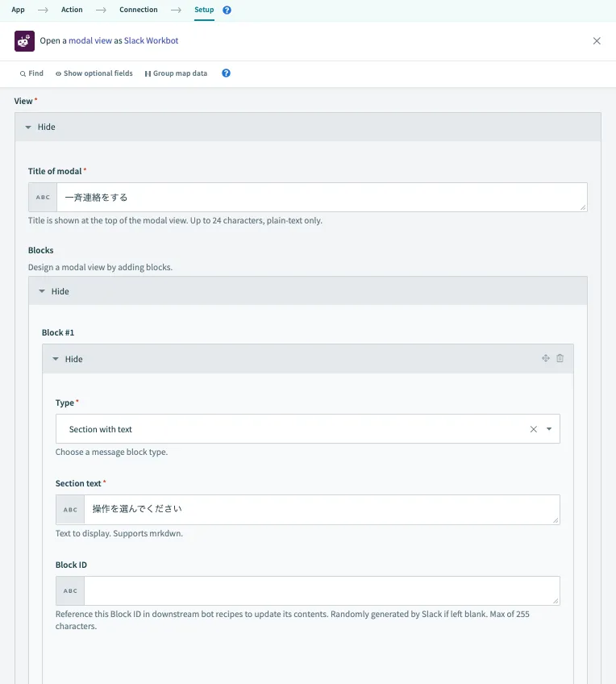Collapse the Blocks section with Hide
This screenshot has width=616, height=684.
(x=54, y=292)
